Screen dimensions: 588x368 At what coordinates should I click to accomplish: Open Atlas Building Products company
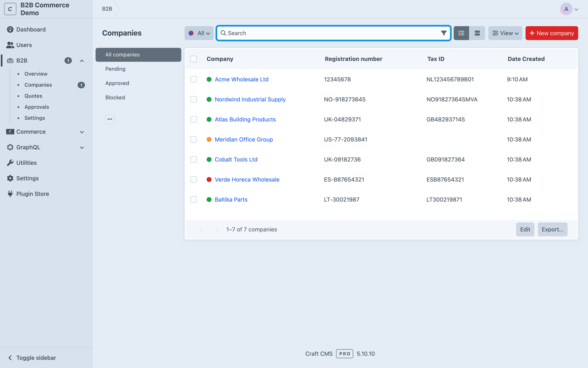pyautogui.click(x=245, y=120)
